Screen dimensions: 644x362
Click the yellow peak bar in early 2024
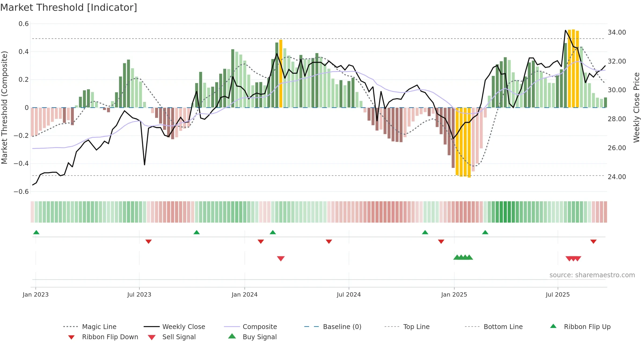[x=281, y=73]
